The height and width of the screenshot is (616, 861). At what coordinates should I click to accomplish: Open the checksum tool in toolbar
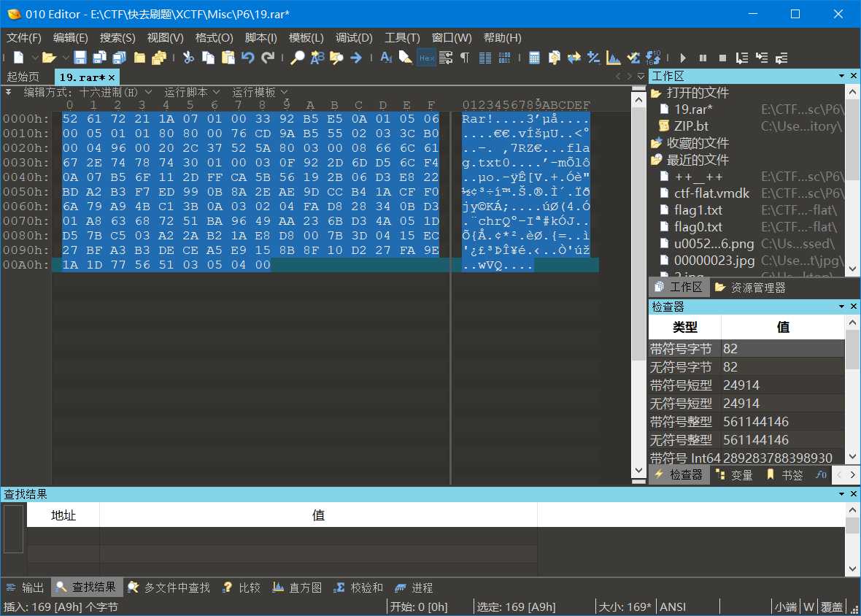(x=633, y=58)
